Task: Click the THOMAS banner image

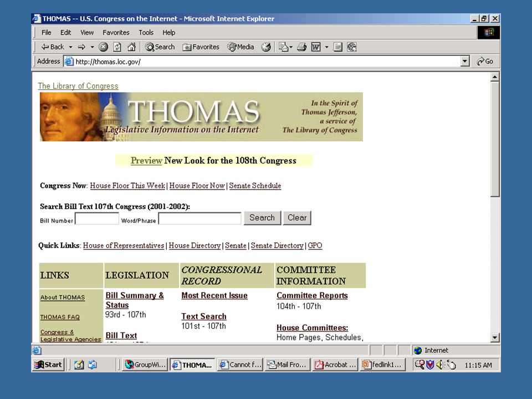Action: pos(201,117)
